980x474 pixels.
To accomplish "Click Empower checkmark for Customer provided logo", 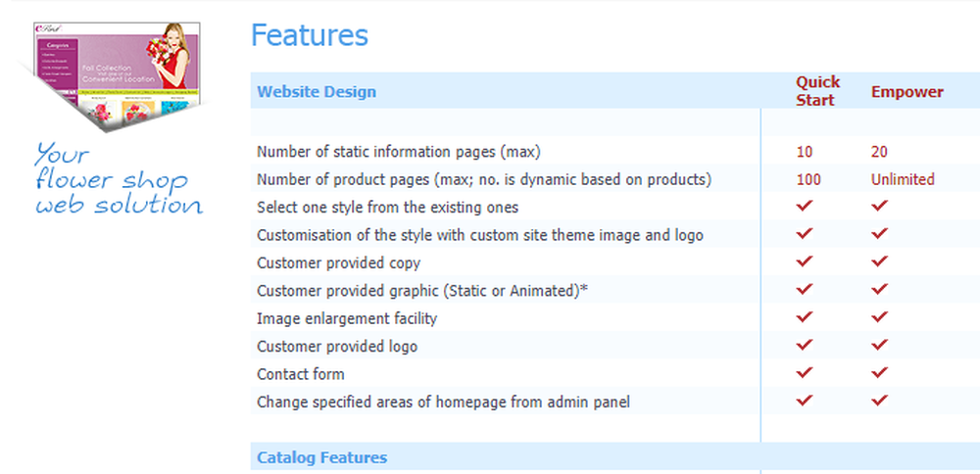I will pos(879,345).
